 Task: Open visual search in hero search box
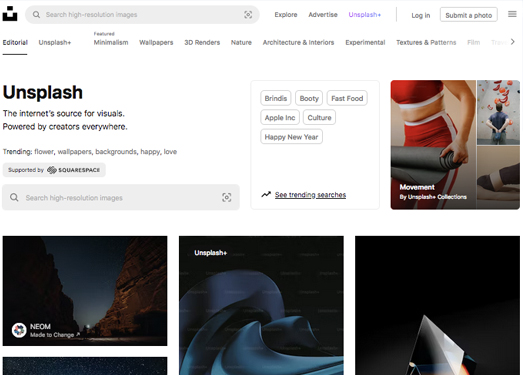(226, 198)
